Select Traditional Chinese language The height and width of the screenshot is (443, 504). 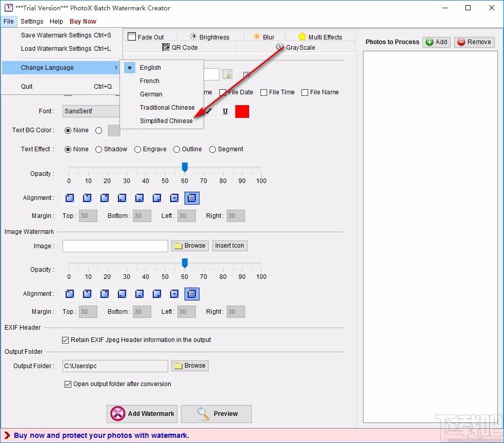click(x=162, y=107)
